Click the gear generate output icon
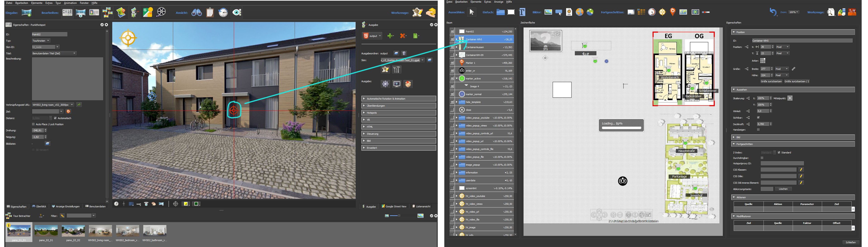This screenshot has height=247, width=868. tap(385, 84)
